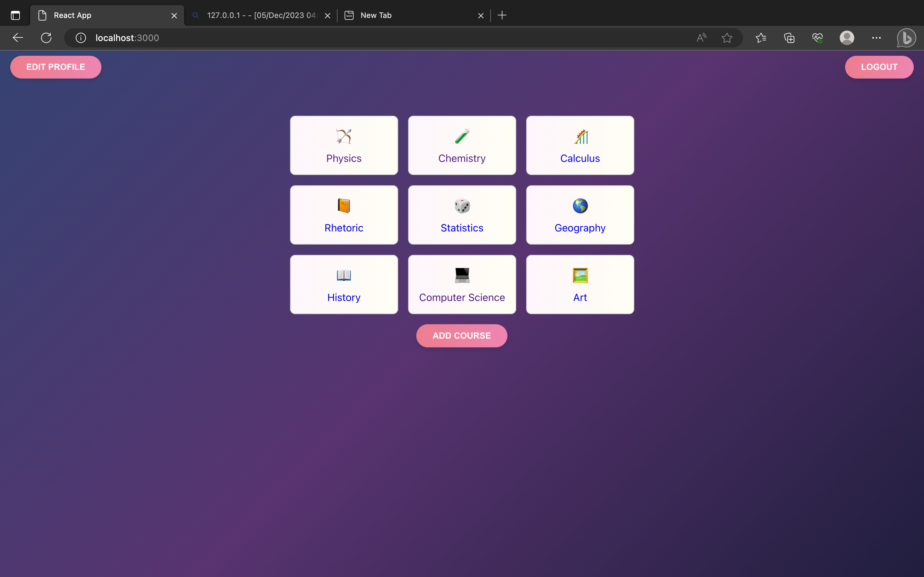This screenshot has height=577, width=924.
Task: Open a new browser tab with plus
Action: point(502,15)
